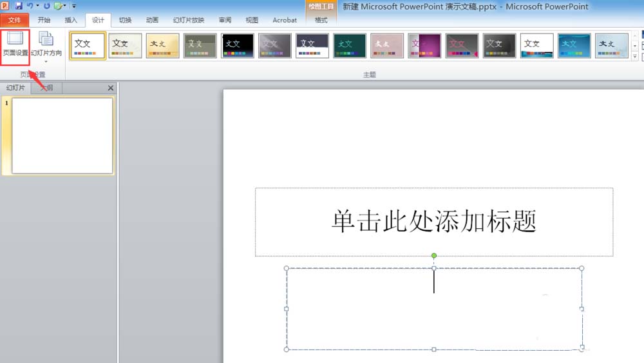
Task: Apply the bright blue theme thumbnail
Action: click(x=574, y=46)
